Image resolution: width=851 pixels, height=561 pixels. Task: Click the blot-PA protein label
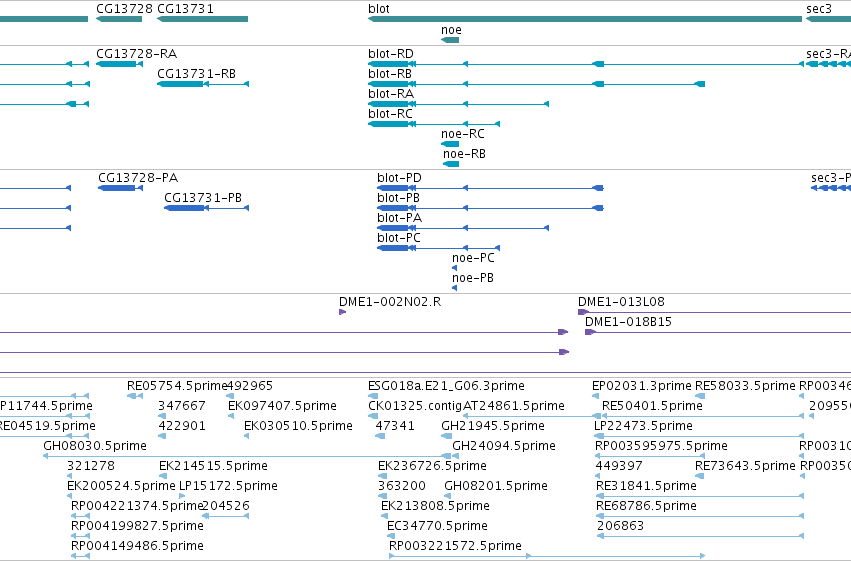click(399, 218)
